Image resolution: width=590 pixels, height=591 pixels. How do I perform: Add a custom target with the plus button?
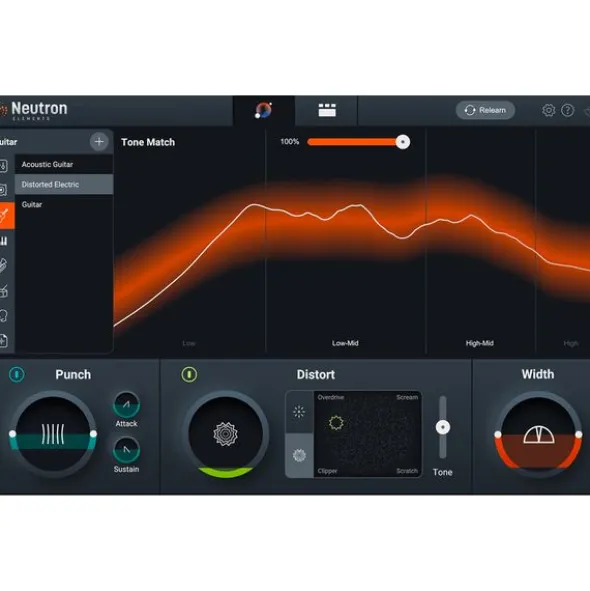99,142
